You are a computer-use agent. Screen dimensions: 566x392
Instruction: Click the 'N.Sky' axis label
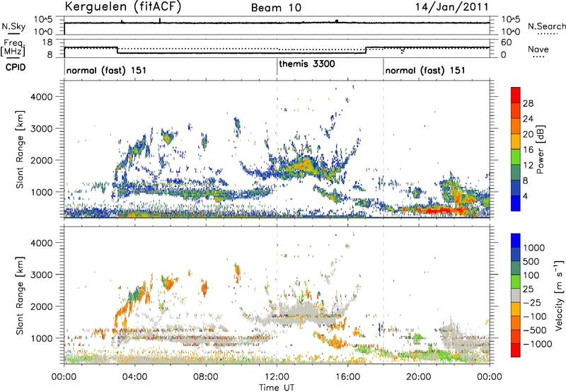pos(13,26)
